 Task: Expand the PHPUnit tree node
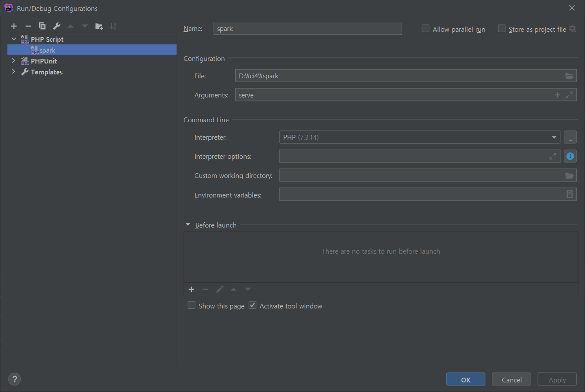(x=13, y=61)
